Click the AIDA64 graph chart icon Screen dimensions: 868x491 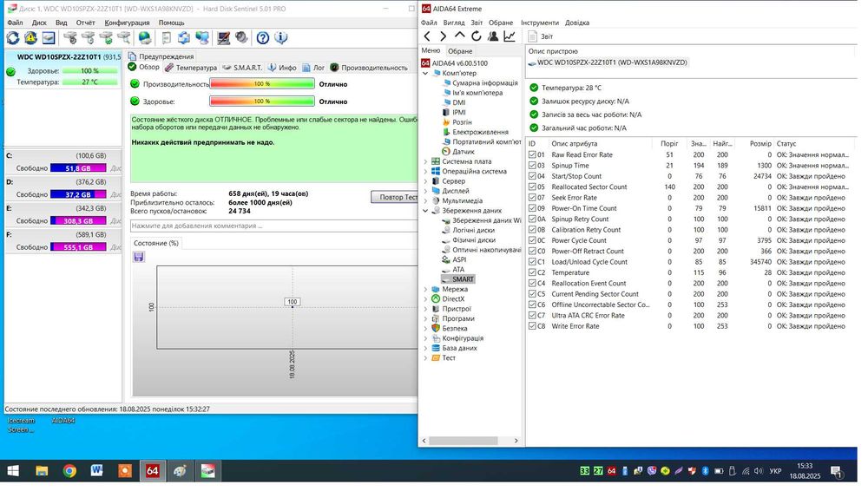point(510,36)
